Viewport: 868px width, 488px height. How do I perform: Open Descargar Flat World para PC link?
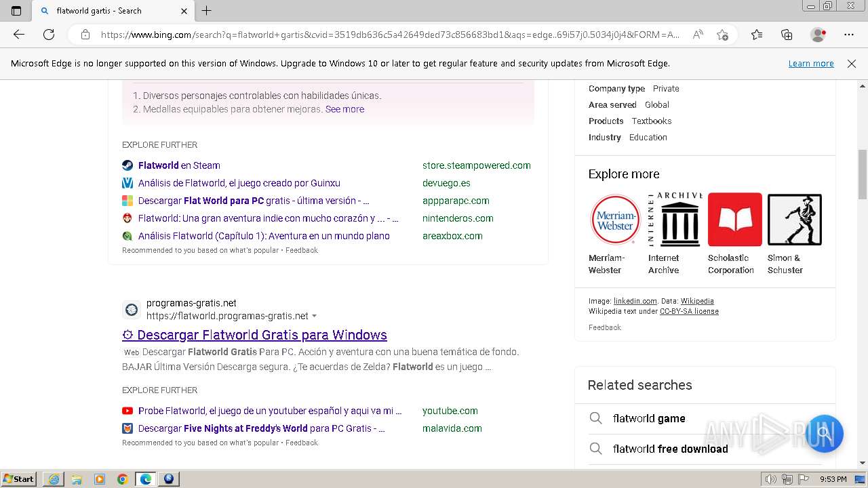254,201
